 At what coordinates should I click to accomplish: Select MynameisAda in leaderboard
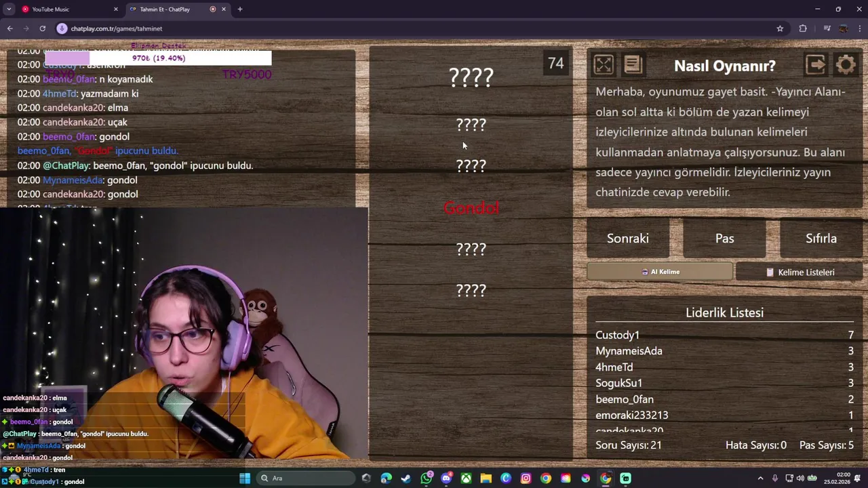pos(724,351)
